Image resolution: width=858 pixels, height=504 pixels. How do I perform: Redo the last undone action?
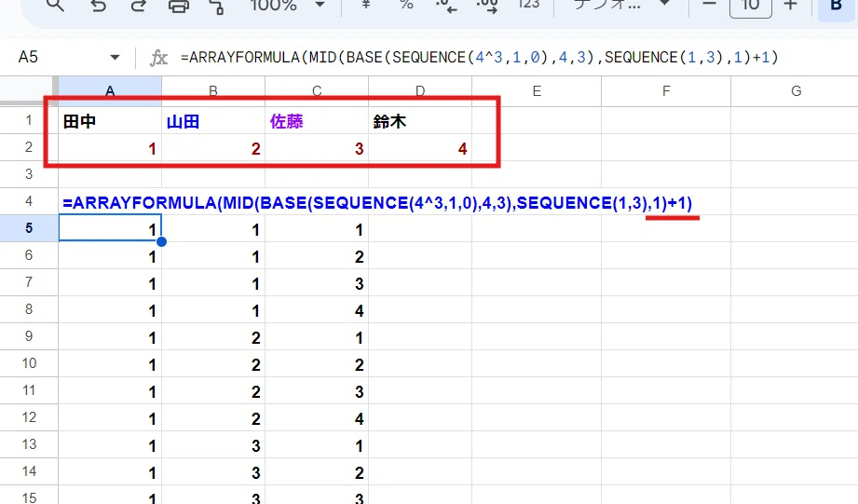tap(139, 6)
